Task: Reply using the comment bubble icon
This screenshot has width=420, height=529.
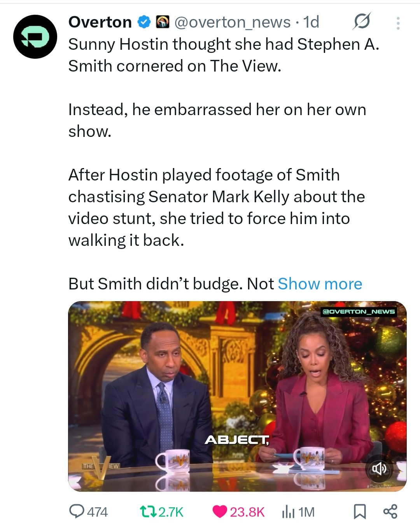Action: 77,511
